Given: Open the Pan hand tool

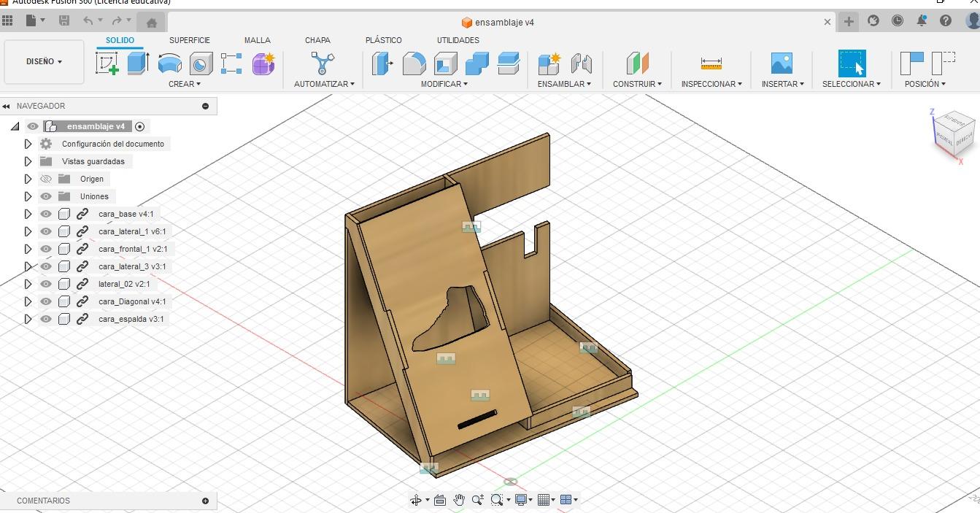Looking at the screenshot, I should point(458,500).
